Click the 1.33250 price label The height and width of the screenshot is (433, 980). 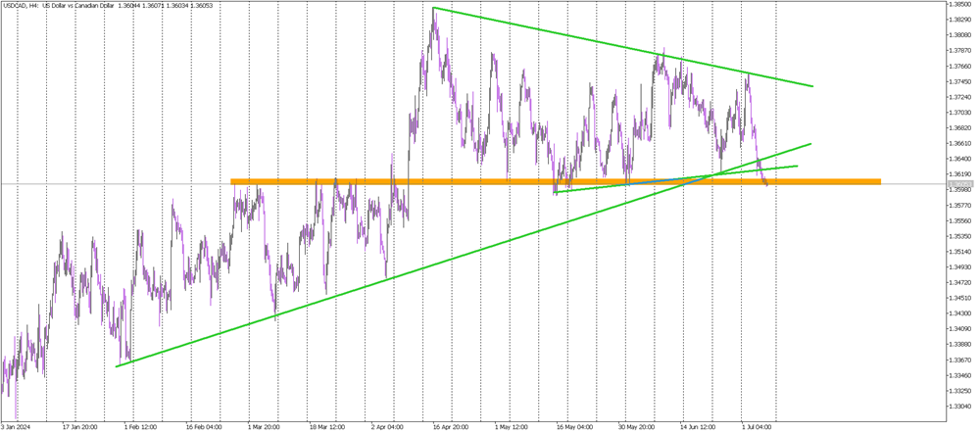[961, 390]
